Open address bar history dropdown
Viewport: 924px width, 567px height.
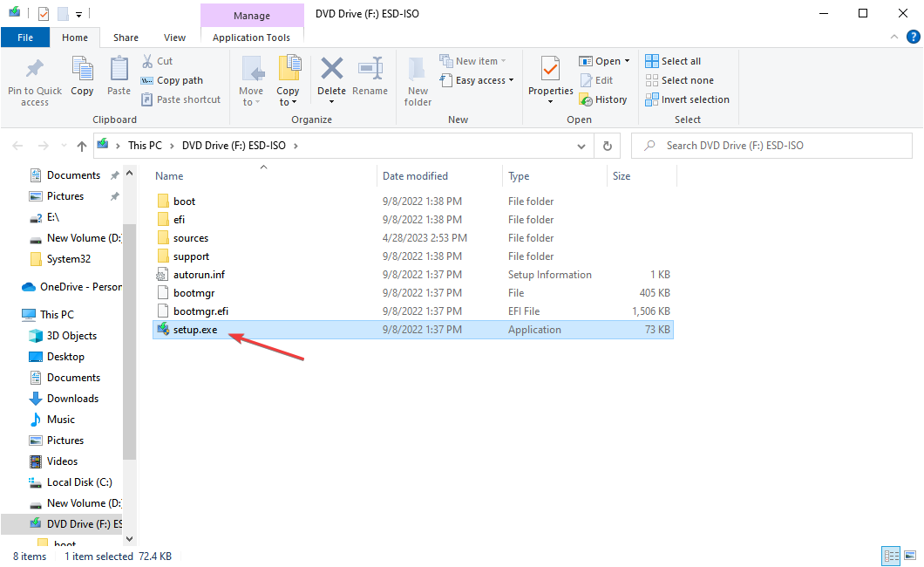pos(581,147)
